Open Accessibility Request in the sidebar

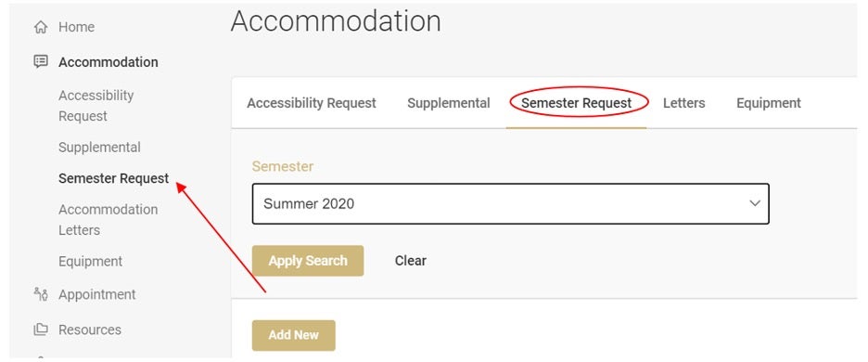coord(96,106)
